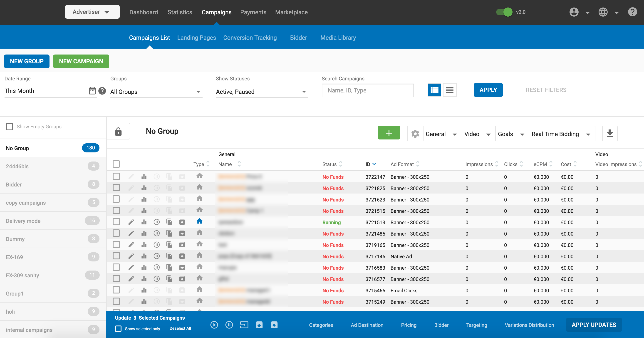Open column settings gear icon
Viewport: 644px width, 338px height.
[415, 134]
